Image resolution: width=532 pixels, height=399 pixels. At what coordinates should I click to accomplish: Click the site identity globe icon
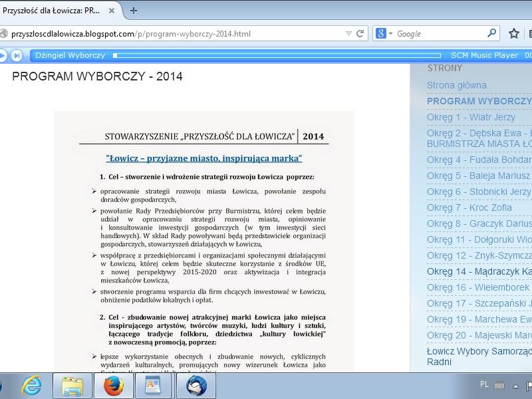click(3, 34)
